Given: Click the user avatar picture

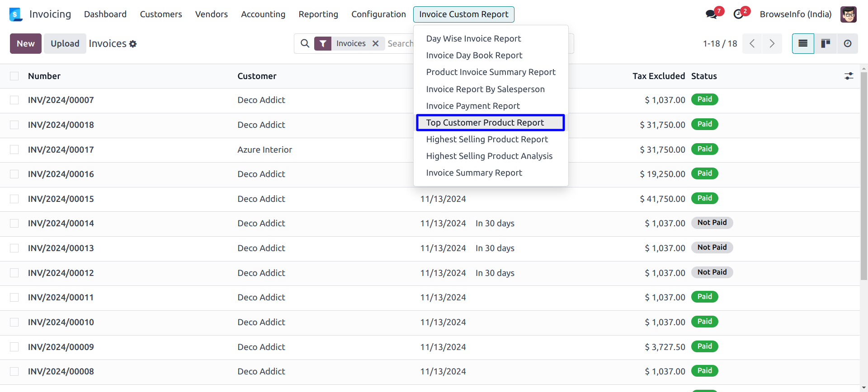Looking at the screenshot, I should click(x=848, y=14).
